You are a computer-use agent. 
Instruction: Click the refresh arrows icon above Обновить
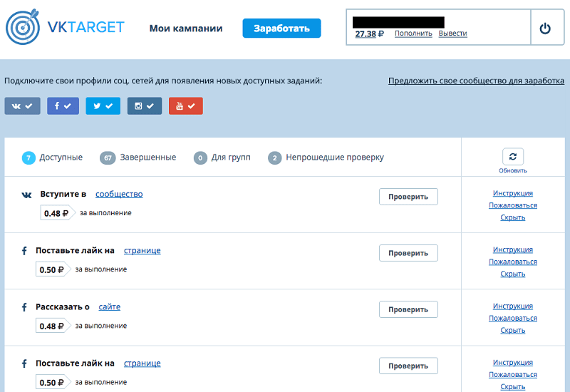(x=513, y=157)
